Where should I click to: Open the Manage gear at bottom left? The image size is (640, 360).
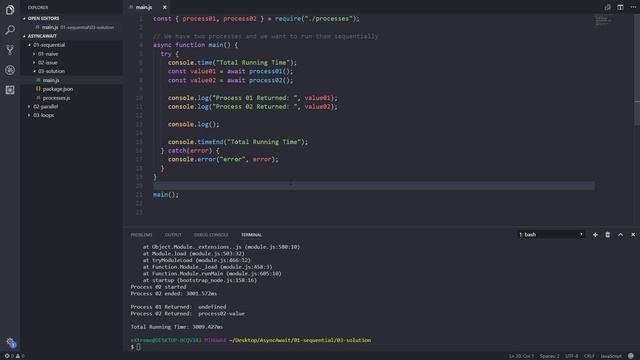tap(11, 343)
